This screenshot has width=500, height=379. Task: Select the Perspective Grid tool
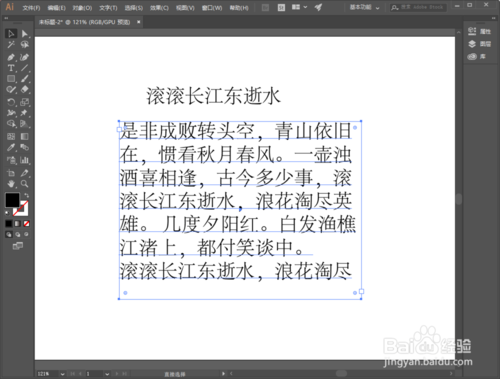tap(24, 124)
